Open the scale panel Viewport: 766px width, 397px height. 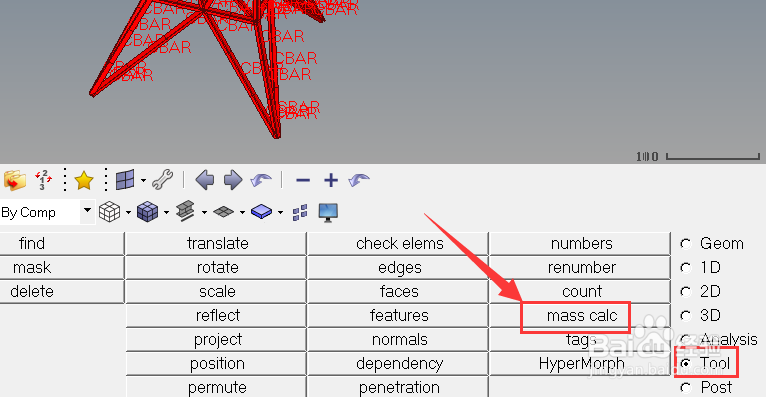click(x=216, y=291)
